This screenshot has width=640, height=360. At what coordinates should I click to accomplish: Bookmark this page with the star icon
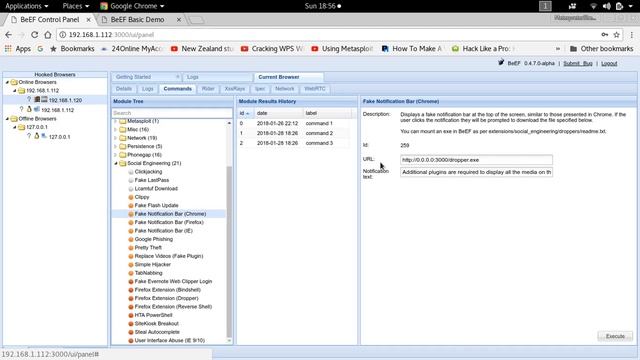point(616,35)
